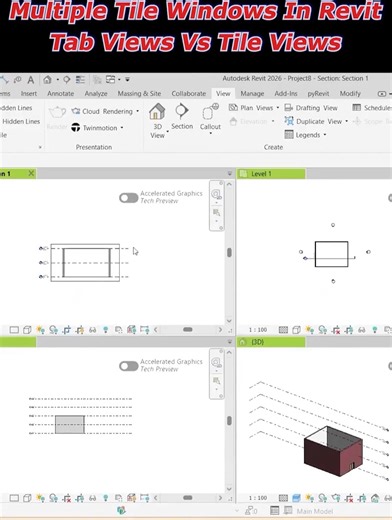Click the horizontal scrollbar thumb in bottom-left view

(188, 498)
